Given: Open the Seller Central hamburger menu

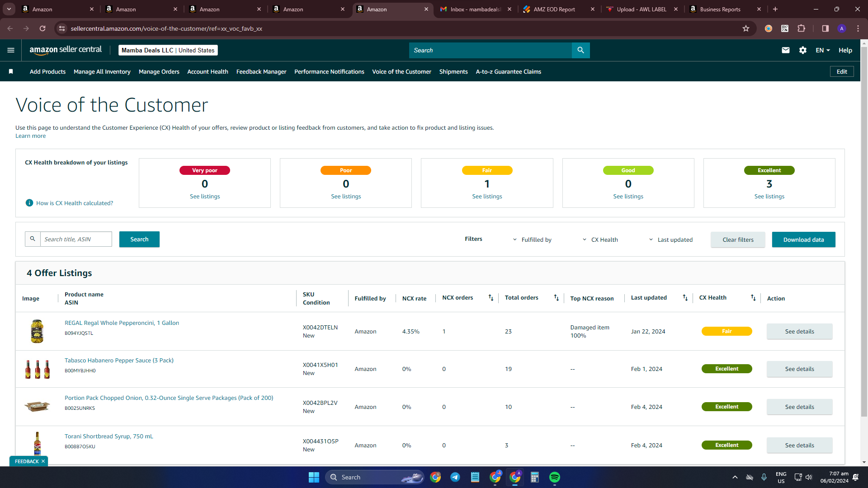Looking at the screenshot, I should (11, 50).
